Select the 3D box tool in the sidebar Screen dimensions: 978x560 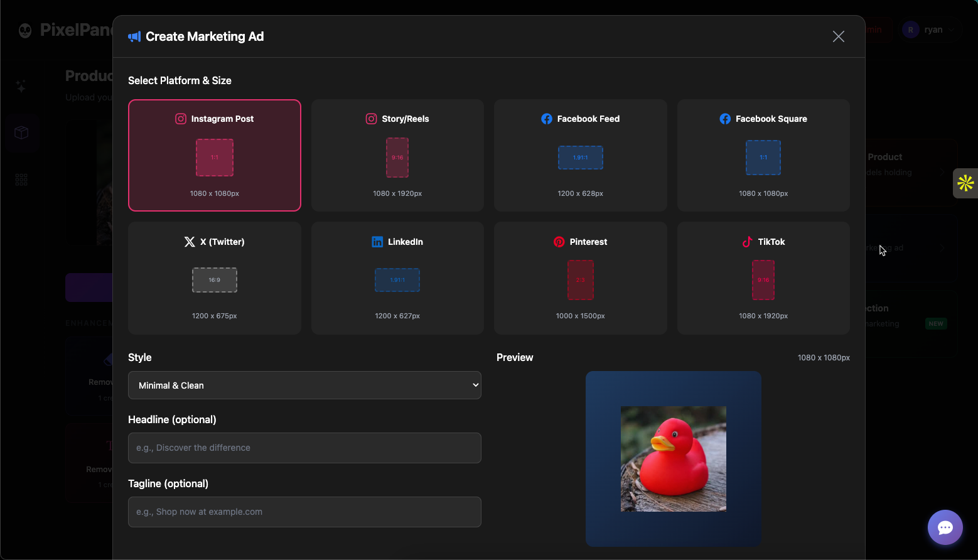tap(21, 132)
